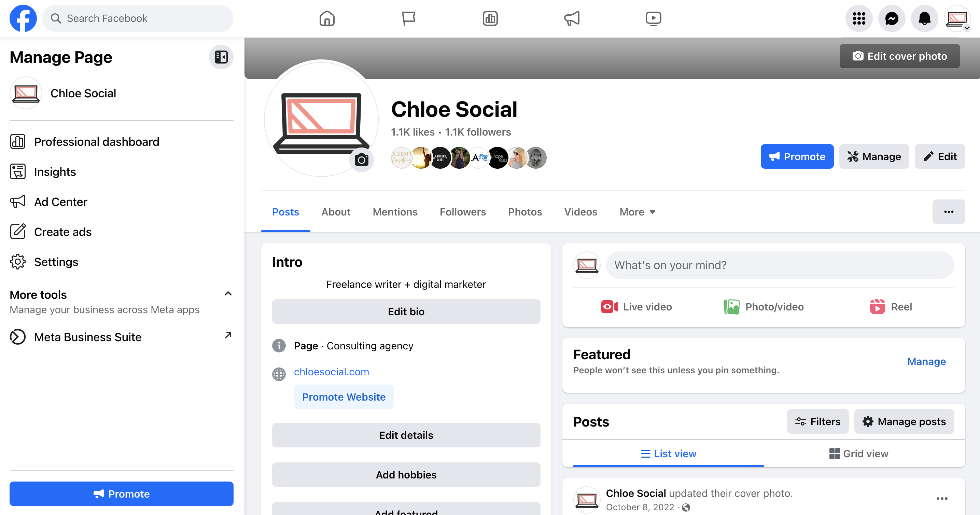Switch to the About tab
Viewport: 980px width, 515px height.
[x=336, y=211]
